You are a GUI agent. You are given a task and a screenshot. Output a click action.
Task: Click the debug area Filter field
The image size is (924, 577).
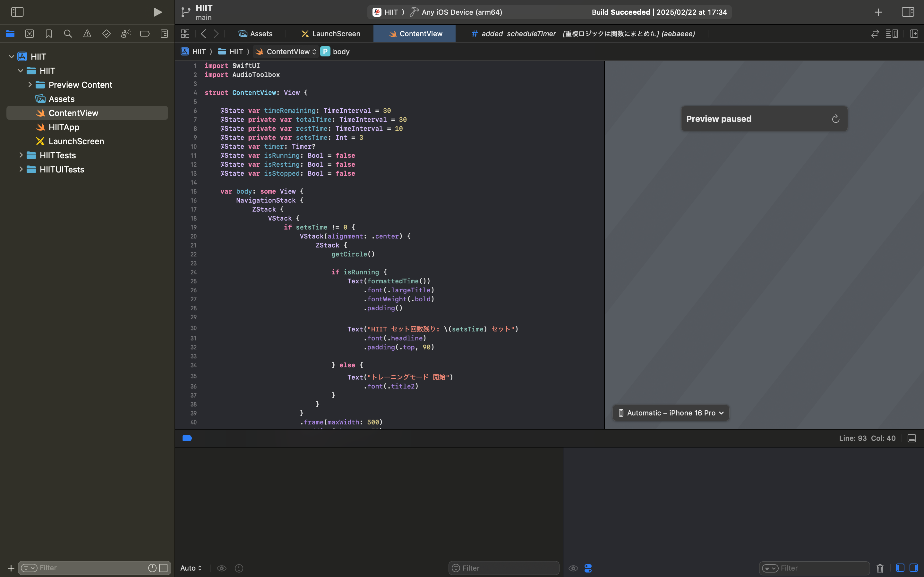(x=503, y=568)
